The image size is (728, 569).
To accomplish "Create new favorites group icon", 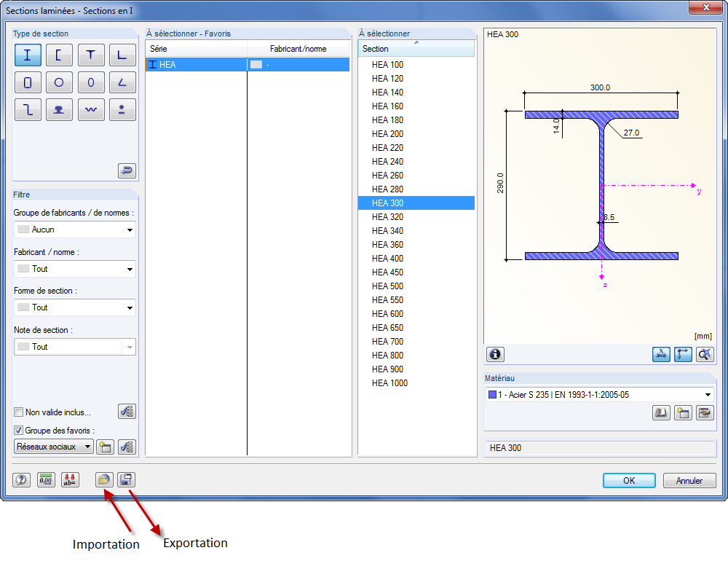I will (105, 447).
